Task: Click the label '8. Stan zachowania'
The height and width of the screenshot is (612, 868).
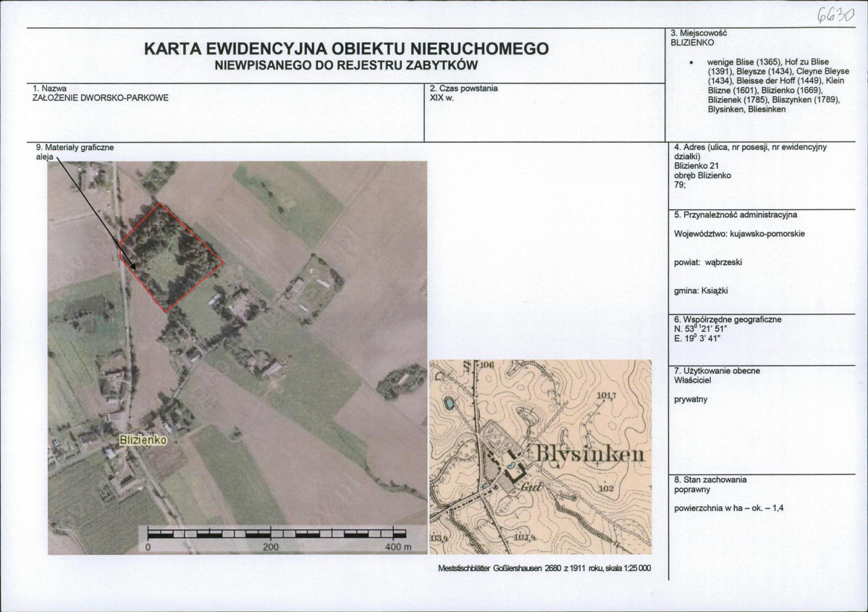Action: [x=710, y=480]
